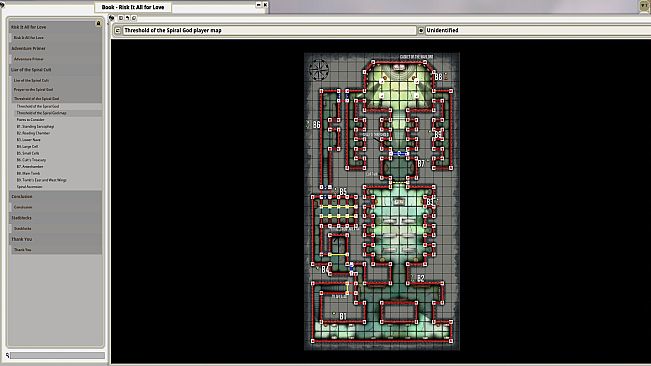Viewport: 651px width, 366px height.
Task: Click the B4 room label on the map
Action: click(x=325, y=270)
